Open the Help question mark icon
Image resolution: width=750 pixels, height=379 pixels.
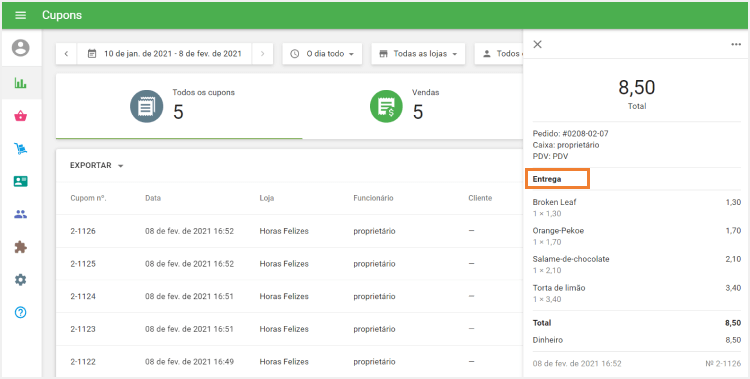click(21, 312)
